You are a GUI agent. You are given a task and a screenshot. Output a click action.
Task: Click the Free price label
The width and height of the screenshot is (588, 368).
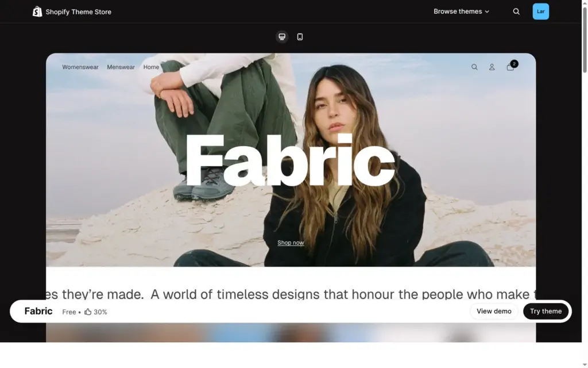click(69, 312)
